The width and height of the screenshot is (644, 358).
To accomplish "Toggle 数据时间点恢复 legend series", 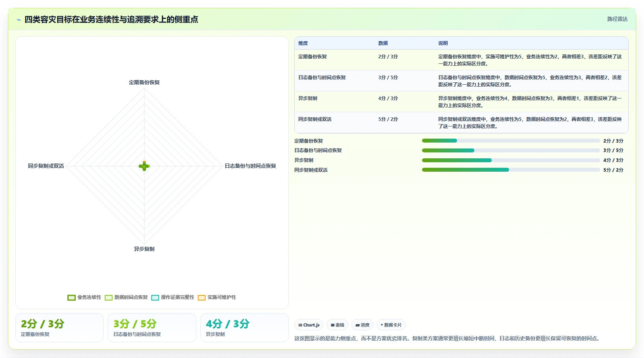I will point(126,297).
